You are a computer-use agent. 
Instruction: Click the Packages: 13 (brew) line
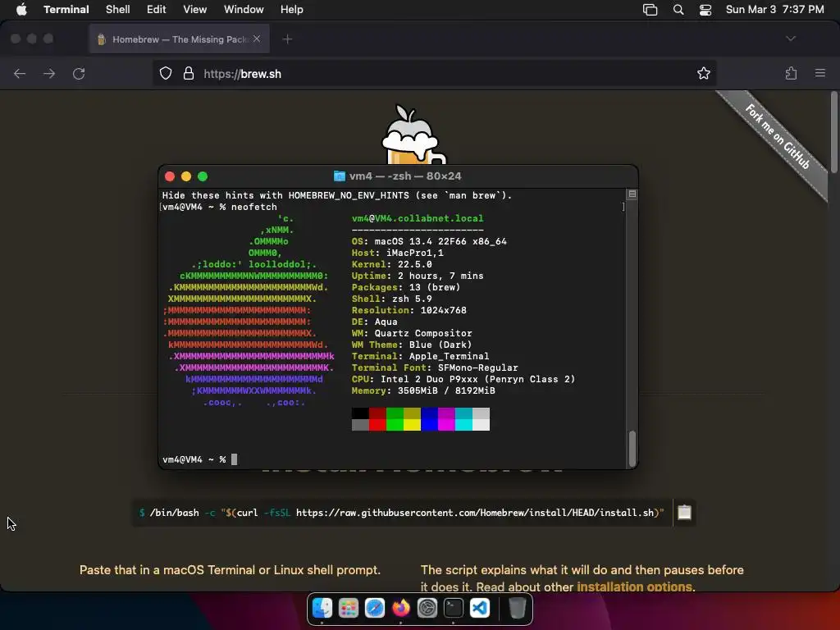coord(406,288)
